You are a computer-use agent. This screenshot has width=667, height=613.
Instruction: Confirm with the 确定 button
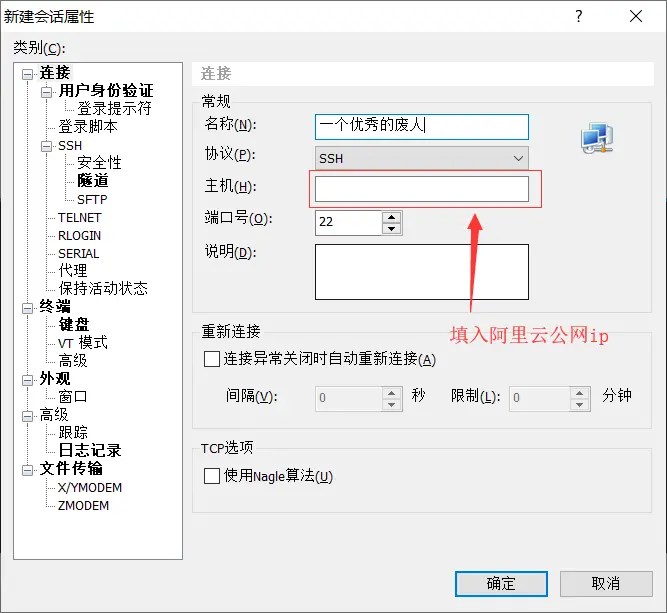501,584
